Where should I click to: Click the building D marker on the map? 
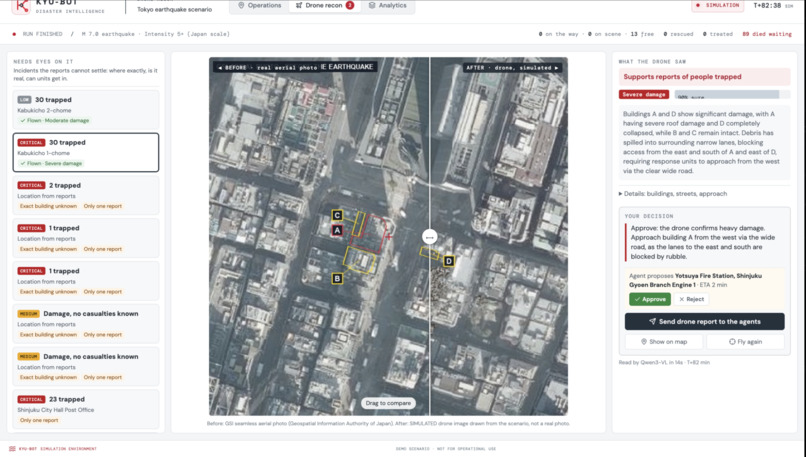pyautogui.click(x=449, y=261)
